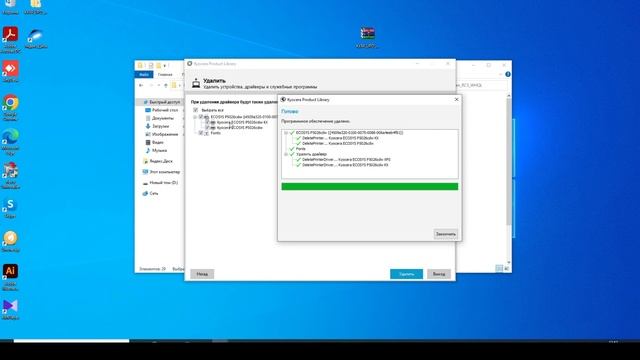The height and width of the screenshot is (360, 640).
Task: Click the 'Выход' button
Action: 439,274
